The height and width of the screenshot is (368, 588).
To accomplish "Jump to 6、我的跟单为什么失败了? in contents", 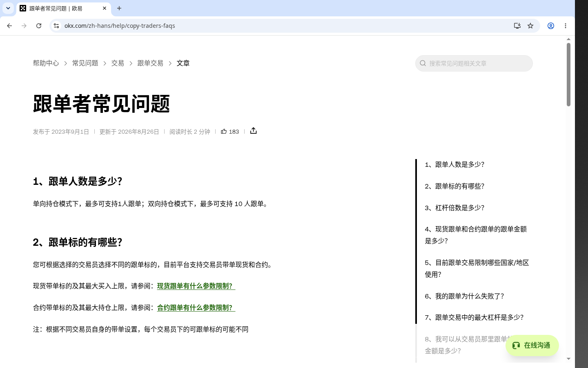I will (464, 296).
